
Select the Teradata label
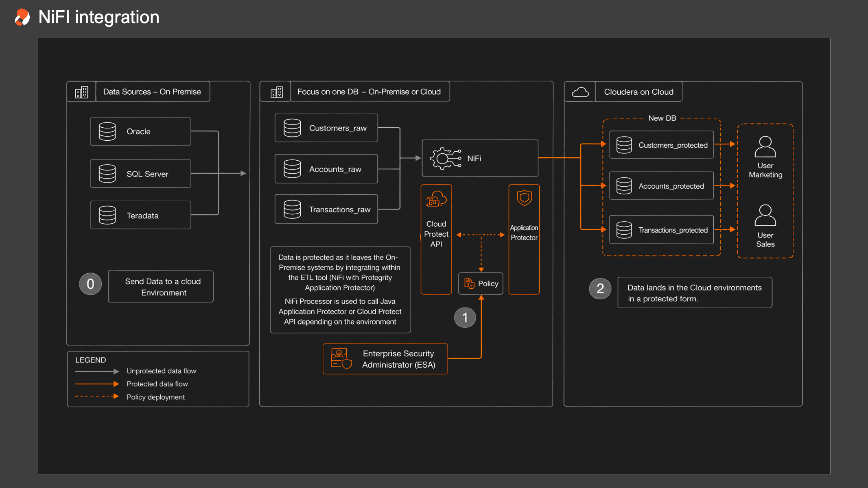coord(142,216)
